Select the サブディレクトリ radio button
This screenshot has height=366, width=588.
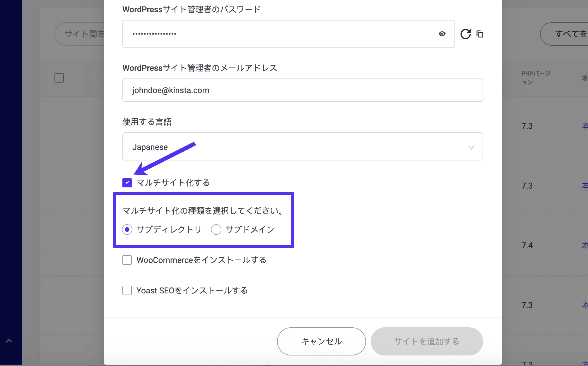click(x=127, y=230)
